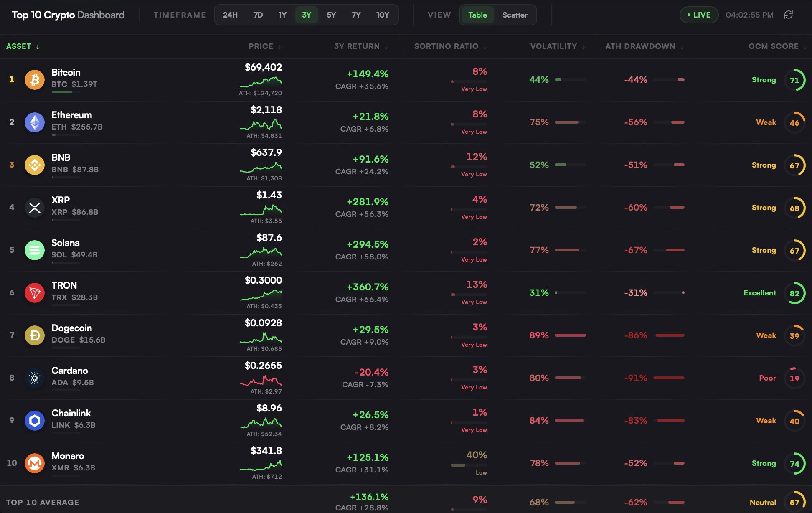
Task: Click the Ethereum diamond logo icon
Action: (x=35, y=122)
